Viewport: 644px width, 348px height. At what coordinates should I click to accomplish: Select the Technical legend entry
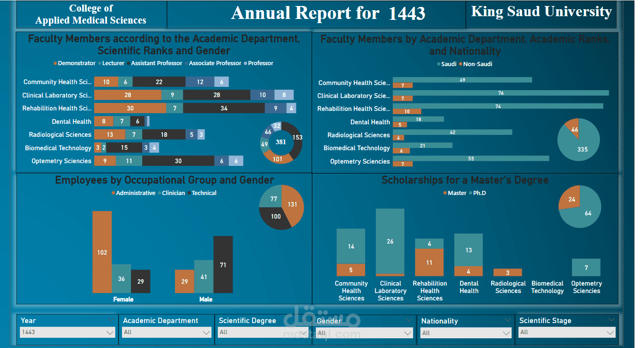[202, 193]
